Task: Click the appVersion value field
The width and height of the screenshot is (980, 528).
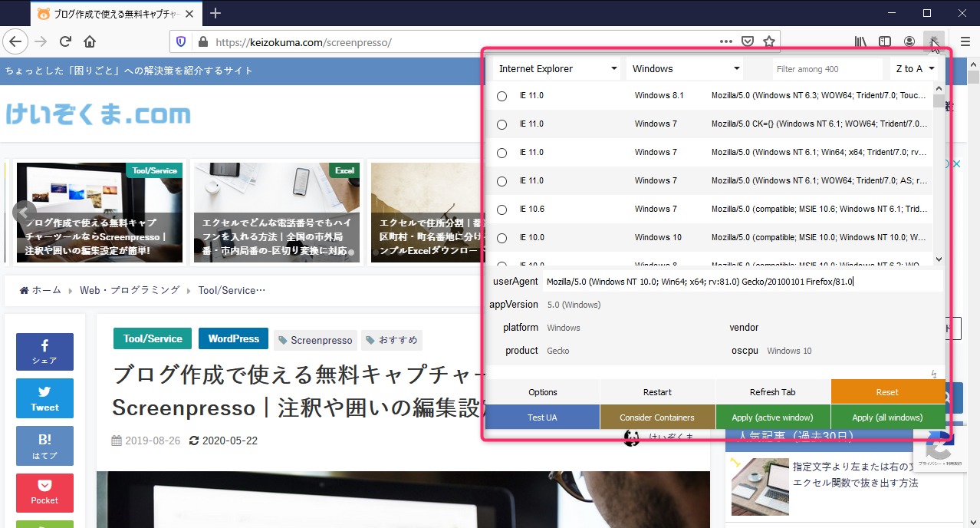Action: (x=743, y=305)
